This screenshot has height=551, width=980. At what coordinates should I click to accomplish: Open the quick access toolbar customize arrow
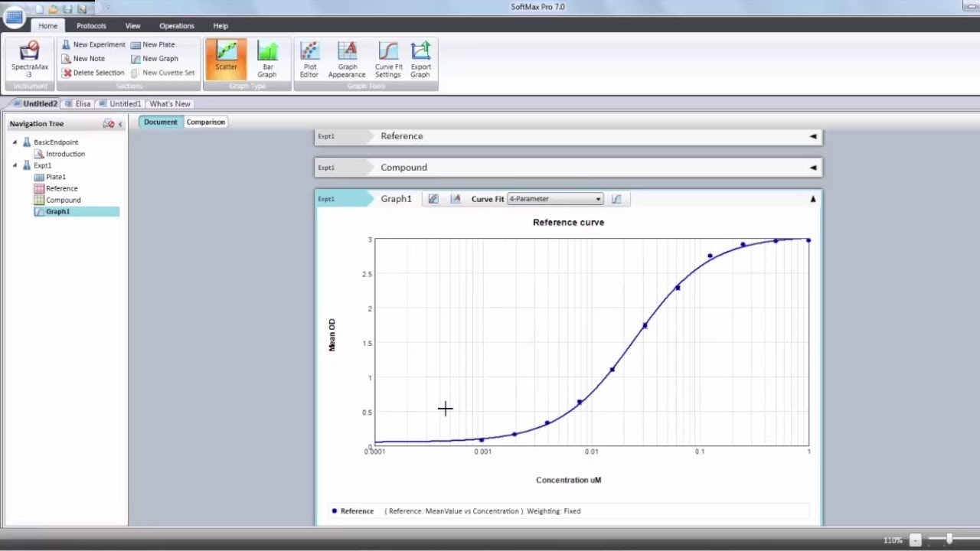[106, 8]
